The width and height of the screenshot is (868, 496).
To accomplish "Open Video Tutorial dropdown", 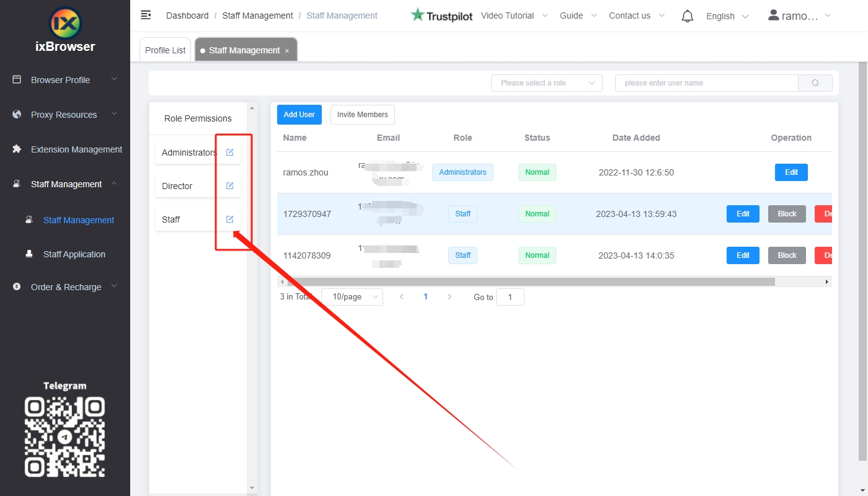I will (x=515, y=15).
